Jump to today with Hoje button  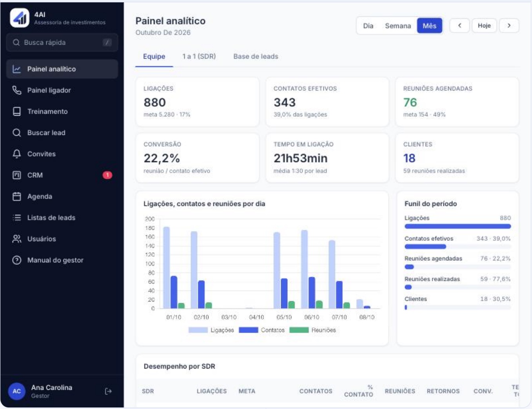coord(484,25)
